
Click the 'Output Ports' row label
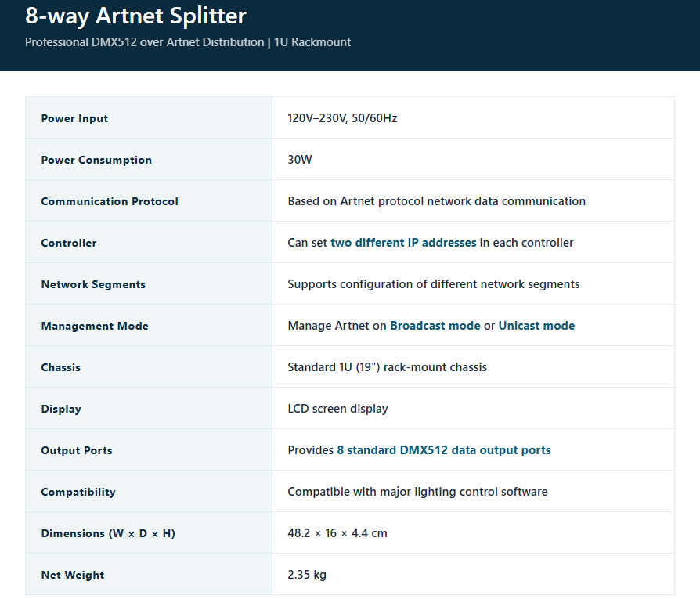pyautogui.click(x=77, y=450)
